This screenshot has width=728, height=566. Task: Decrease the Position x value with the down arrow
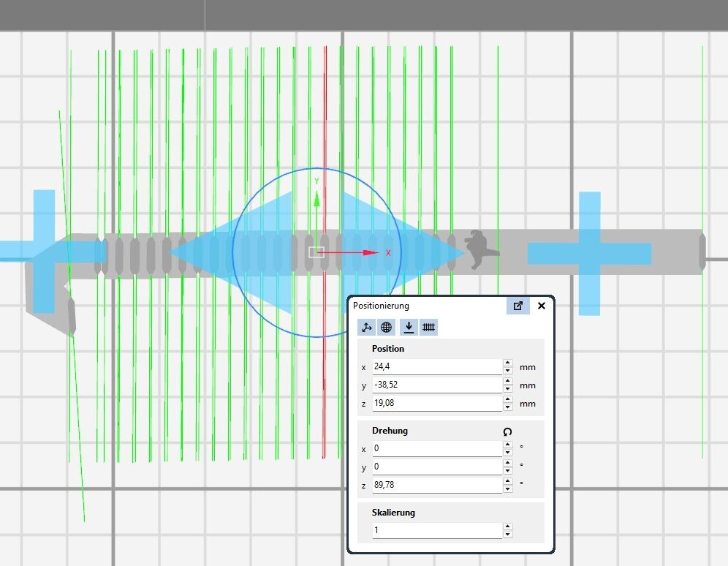tap(508, 371)
